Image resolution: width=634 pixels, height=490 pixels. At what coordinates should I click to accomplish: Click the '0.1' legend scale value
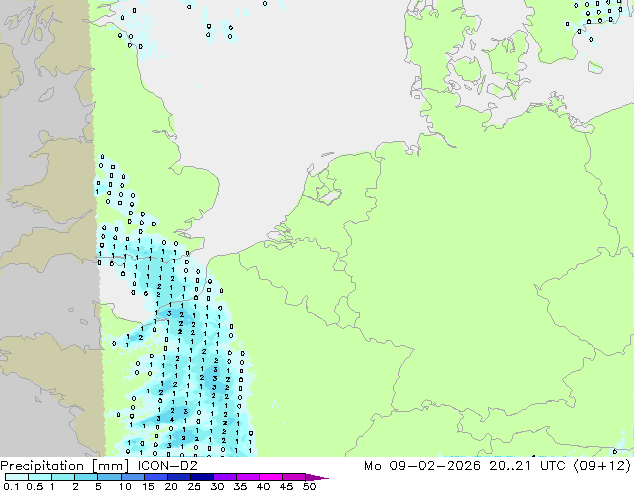point(11,486)
